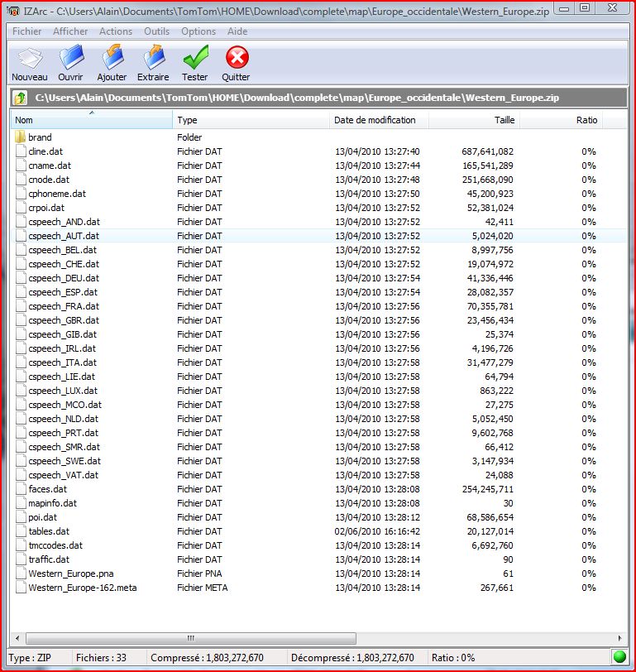This screenshot has width=636, height=672.
Task: Sort by the Ratio column header
Action: [561, 120]
